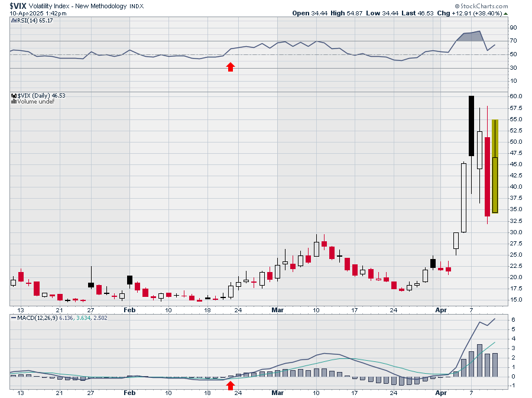Image resolution: width=532 pixels, height=398 pixels.
Task: Click the 60.0 price axis label
Action: coord(515,96)
